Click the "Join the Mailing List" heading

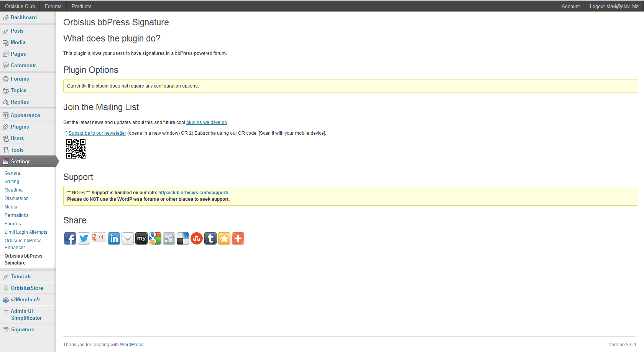pos(101,107)
